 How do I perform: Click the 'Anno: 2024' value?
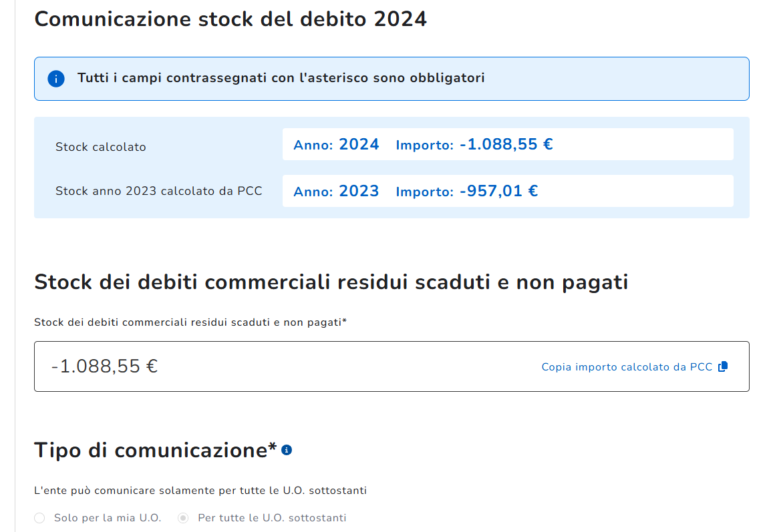[x=336, y=144]
